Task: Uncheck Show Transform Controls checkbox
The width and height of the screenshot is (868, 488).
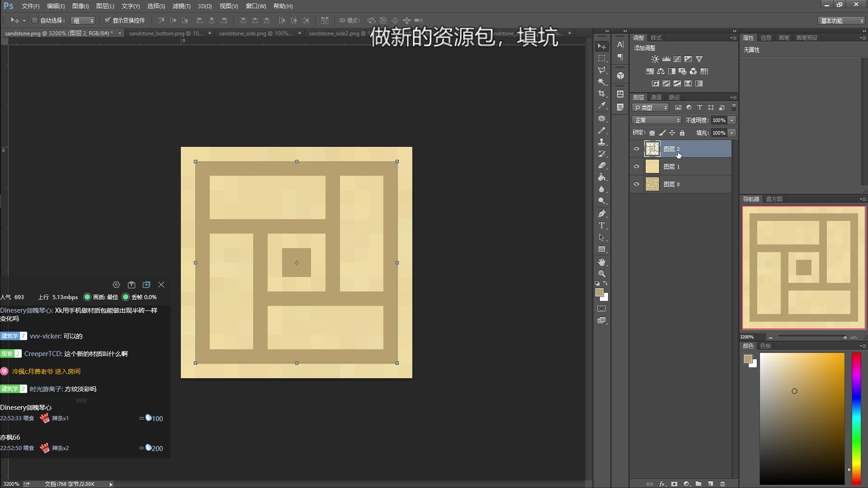Action: pyautogui.click(x=107, y=20)
